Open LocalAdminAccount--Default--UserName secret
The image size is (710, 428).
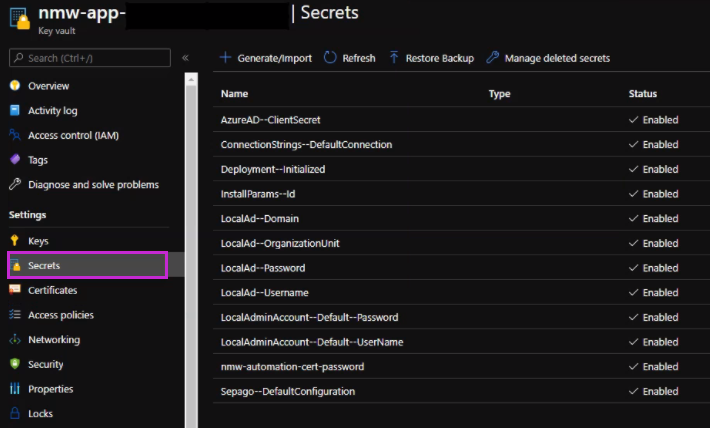[x=312, y=342]
